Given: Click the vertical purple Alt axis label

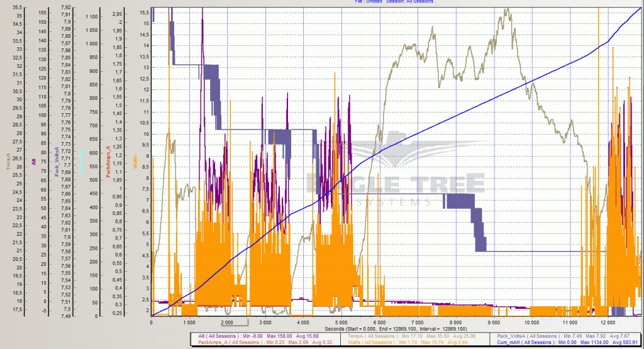Looking at the screenshot, I should 33,162.
